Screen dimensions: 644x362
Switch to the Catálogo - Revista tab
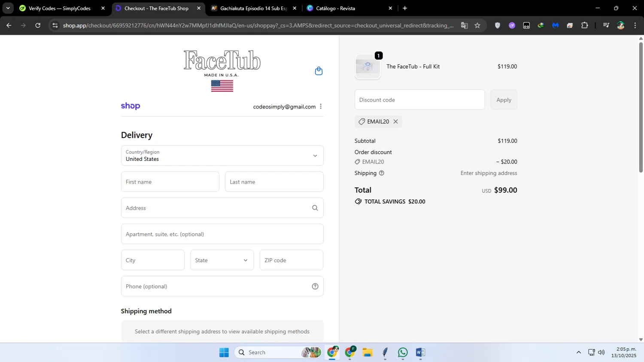pos(349,8)
